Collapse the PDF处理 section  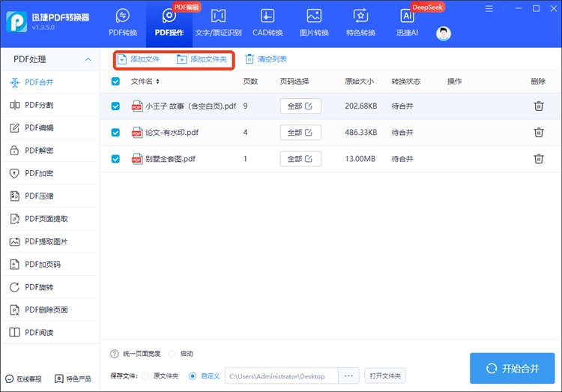pyautogui.click(x=88, y=59)
